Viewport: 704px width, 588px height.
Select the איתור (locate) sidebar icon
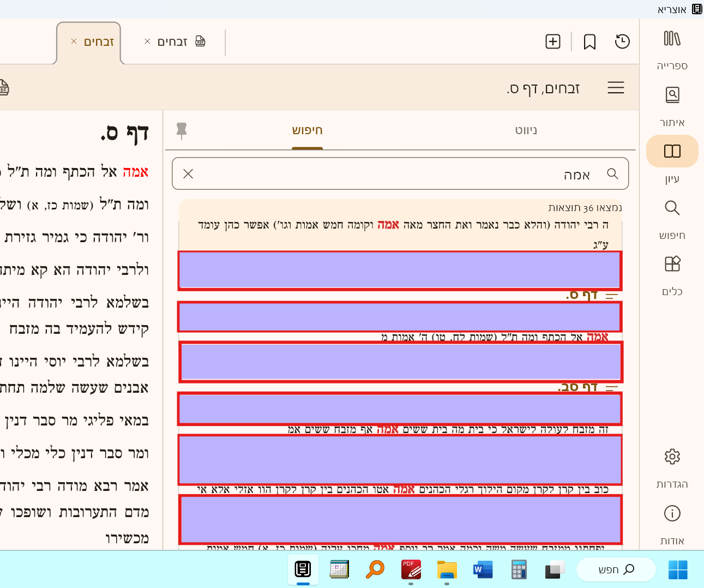point(672,94)
